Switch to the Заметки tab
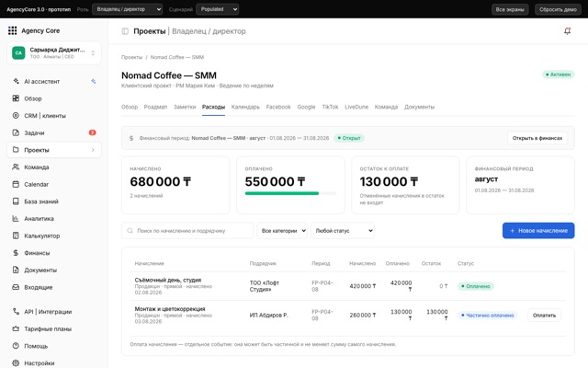 pos(185,107)
